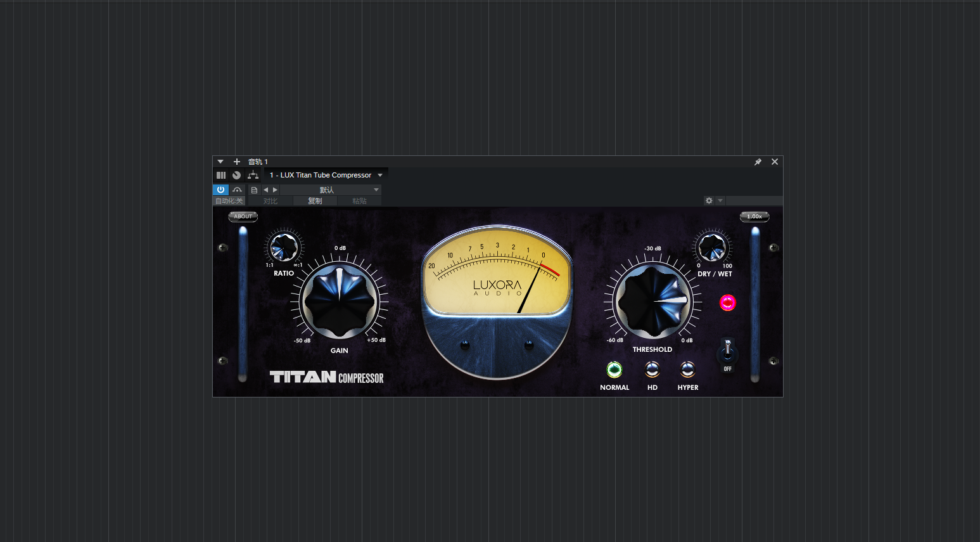Open the channel editor columns icon
This screenshot has height=542, width=980.
tap(221, 175)
